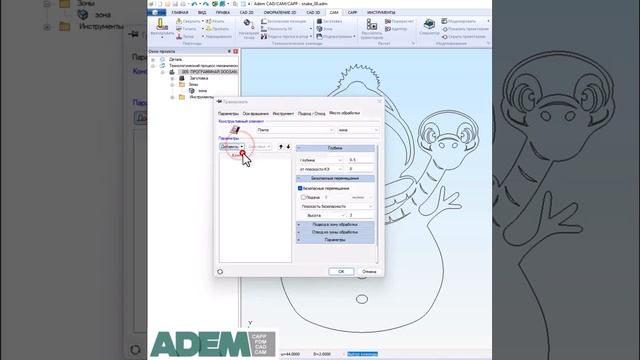Choose the Пробить punching operation
640x360 pixels.
(x=218, y=29)
